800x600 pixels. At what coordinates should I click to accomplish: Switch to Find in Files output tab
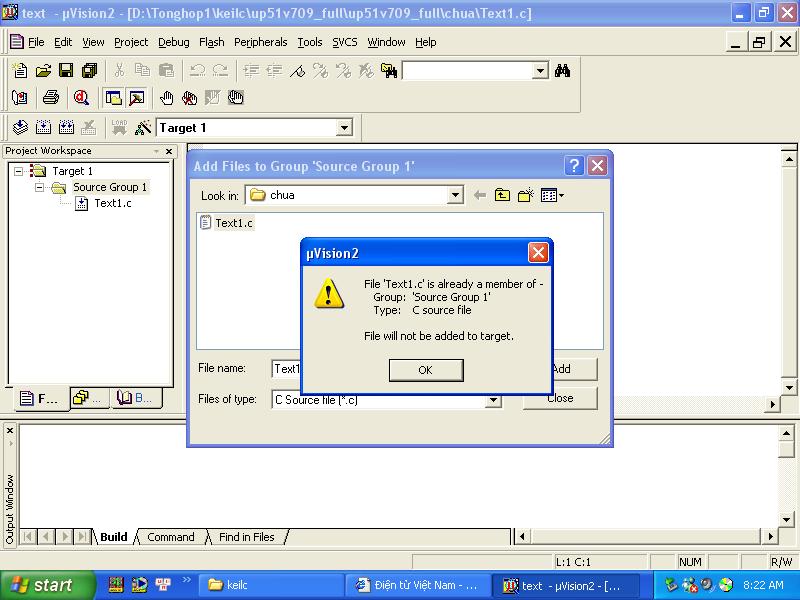pos(246,537)
